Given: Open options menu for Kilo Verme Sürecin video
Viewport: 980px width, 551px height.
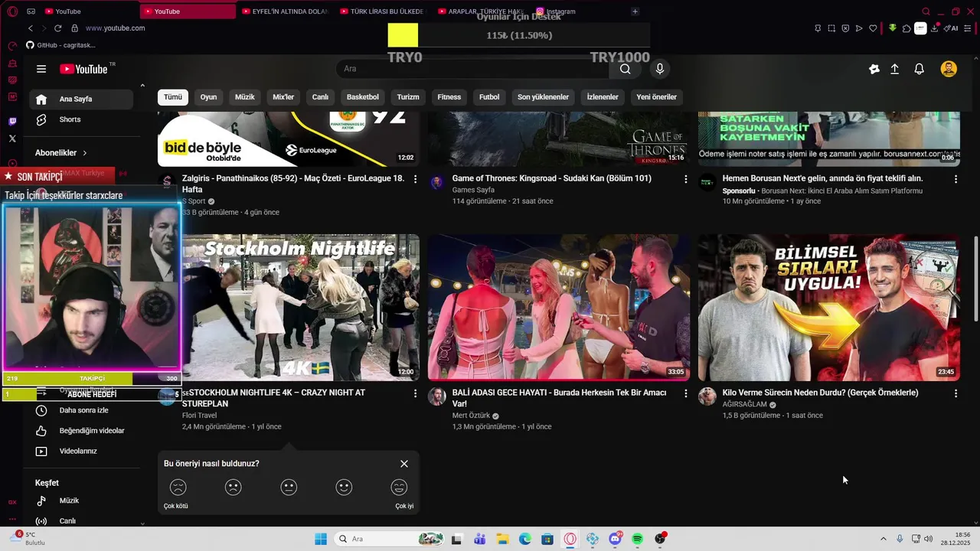Looking at the screenshot, I should tap(955, 393).
